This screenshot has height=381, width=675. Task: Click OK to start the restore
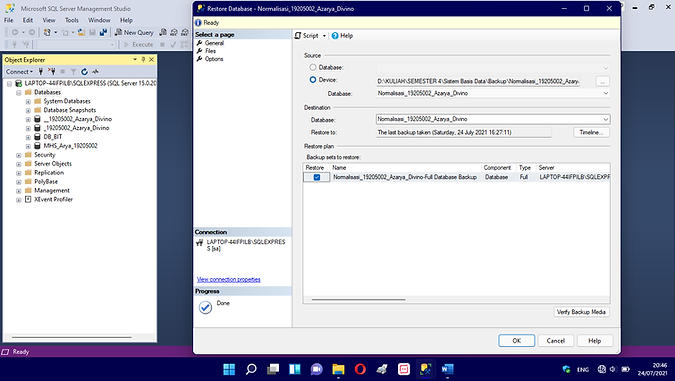(x=517, y=341)
